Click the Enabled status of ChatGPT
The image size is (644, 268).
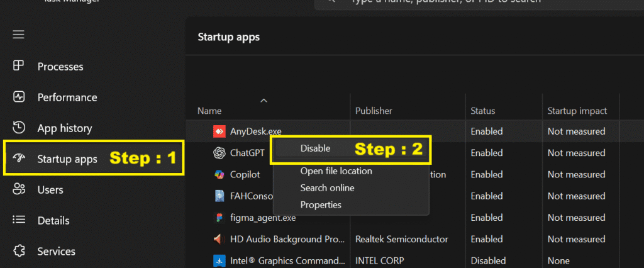(487, 153)
